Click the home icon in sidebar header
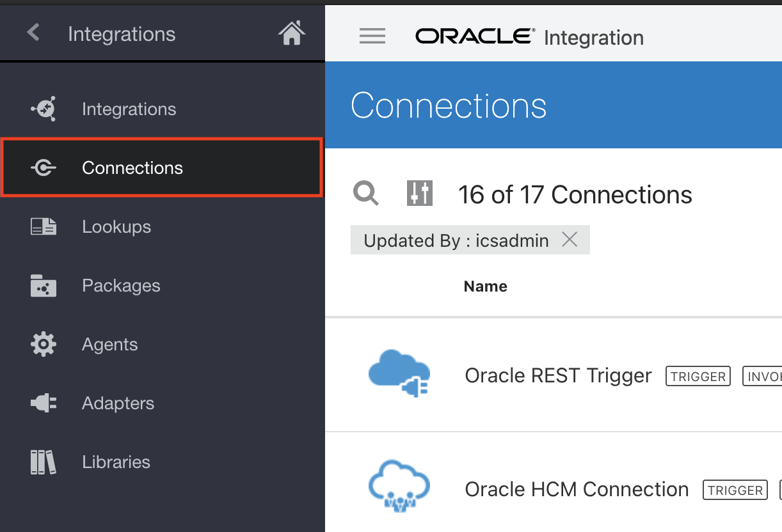This screenshot has height=532, width=782. click(292, 33)
